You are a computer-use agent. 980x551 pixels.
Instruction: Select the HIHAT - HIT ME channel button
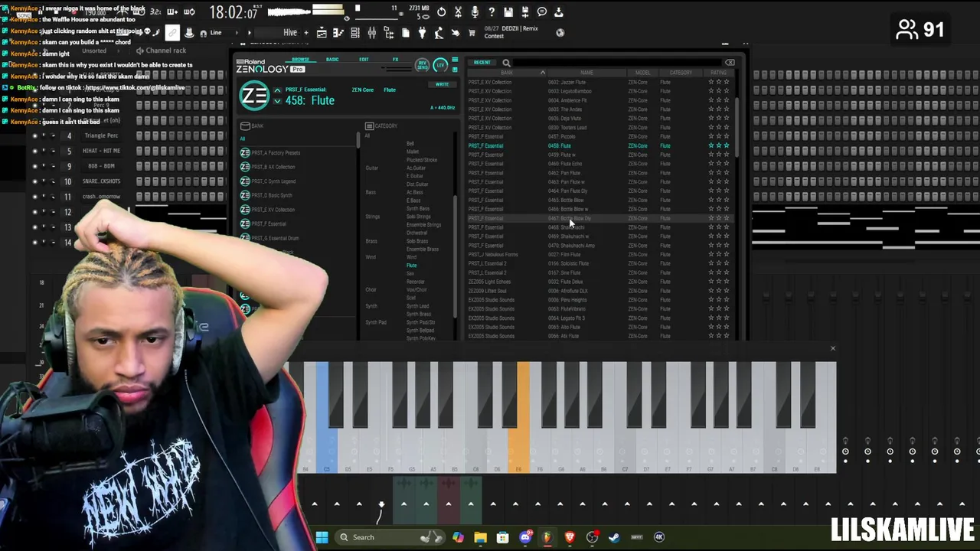coord(102,151)
